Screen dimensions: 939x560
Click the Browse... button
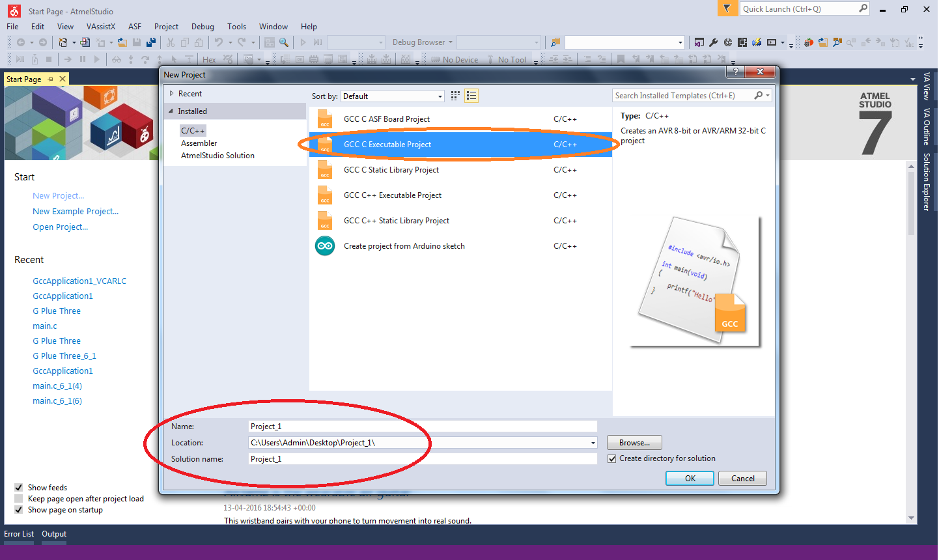(x=634, y=443)
